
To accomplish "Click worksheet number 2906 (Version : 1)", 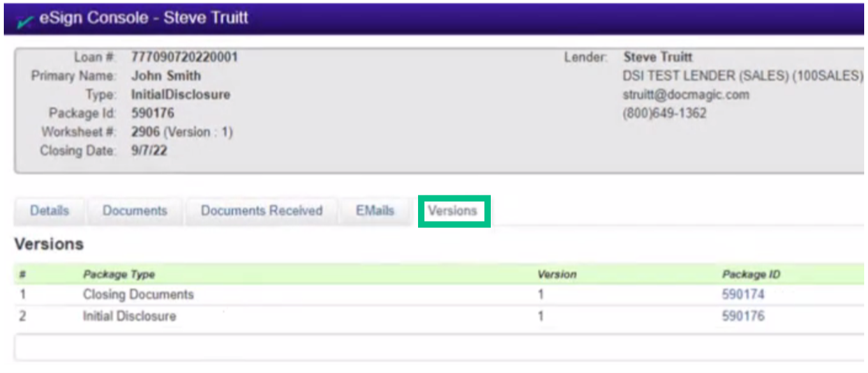I will coord(182,132).
